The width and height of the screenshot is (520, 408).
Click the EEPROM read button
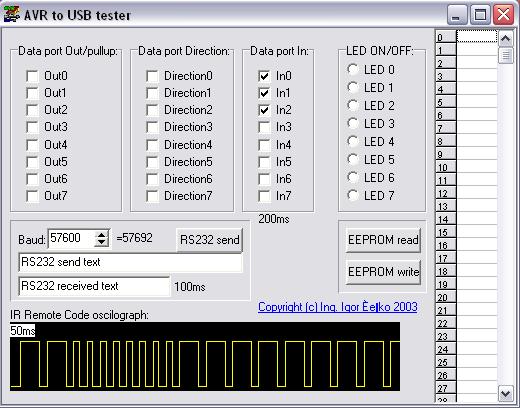[383, 240]
